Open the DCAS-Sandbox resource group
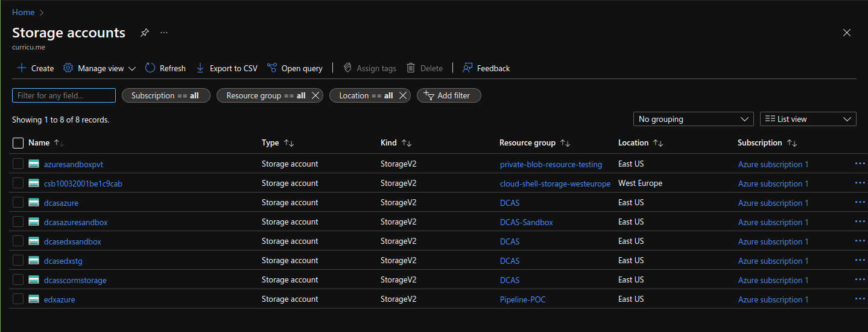This screenshot has width=868, height=332. click(527, 222)
